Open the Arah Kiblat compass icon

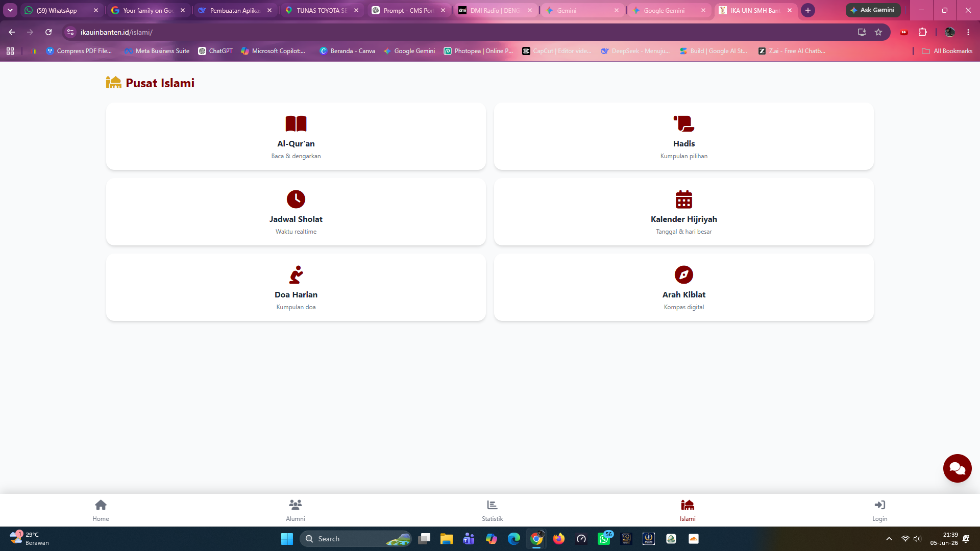tap(684, 275)
